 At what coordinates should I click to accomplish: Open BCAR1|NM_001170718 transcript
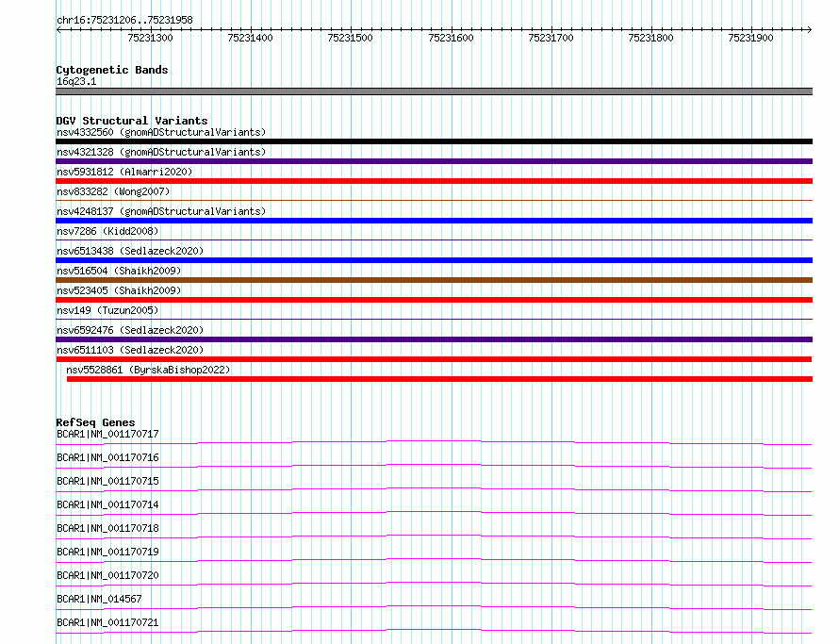[107, 528]
